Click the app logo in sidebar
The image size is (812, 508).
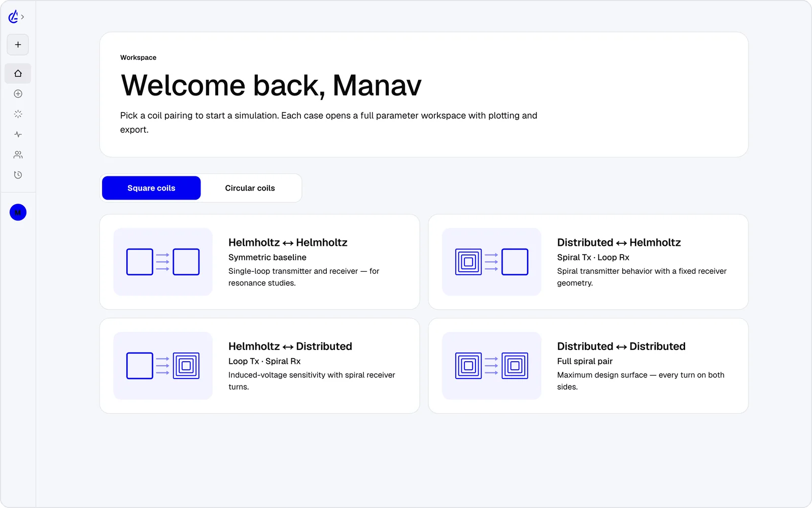click(13, 17)
